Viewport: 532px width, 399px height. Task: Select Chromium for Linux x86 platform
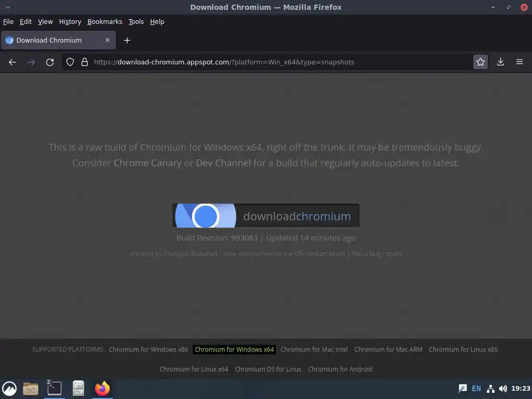pos(463,350)
